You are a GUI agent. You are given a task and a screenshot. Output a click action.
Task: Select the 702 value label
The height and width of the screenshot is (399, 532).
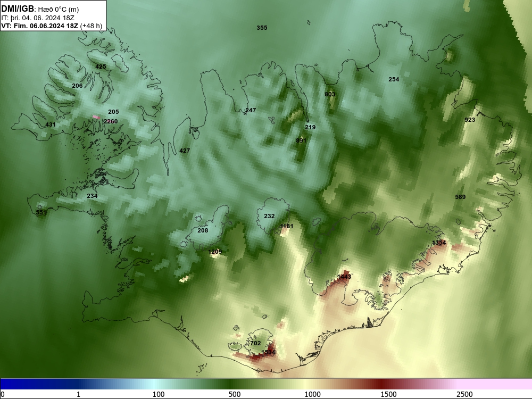(255, 343)
